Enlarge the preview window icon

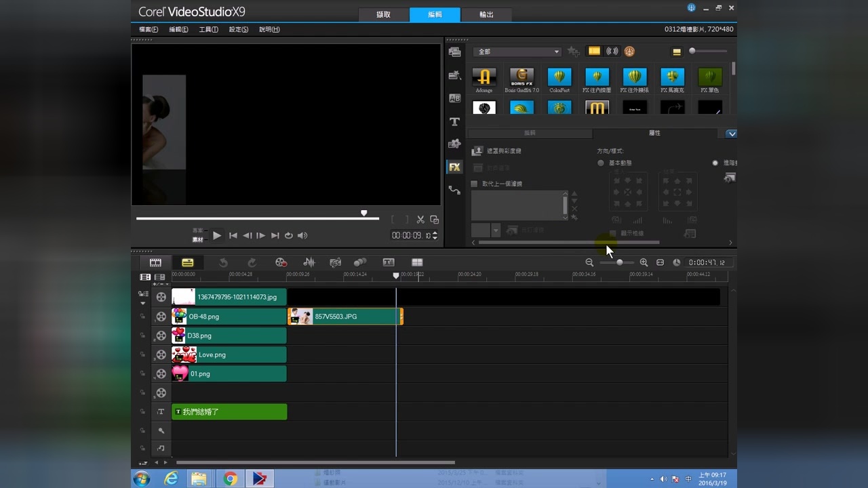point(435,220)
